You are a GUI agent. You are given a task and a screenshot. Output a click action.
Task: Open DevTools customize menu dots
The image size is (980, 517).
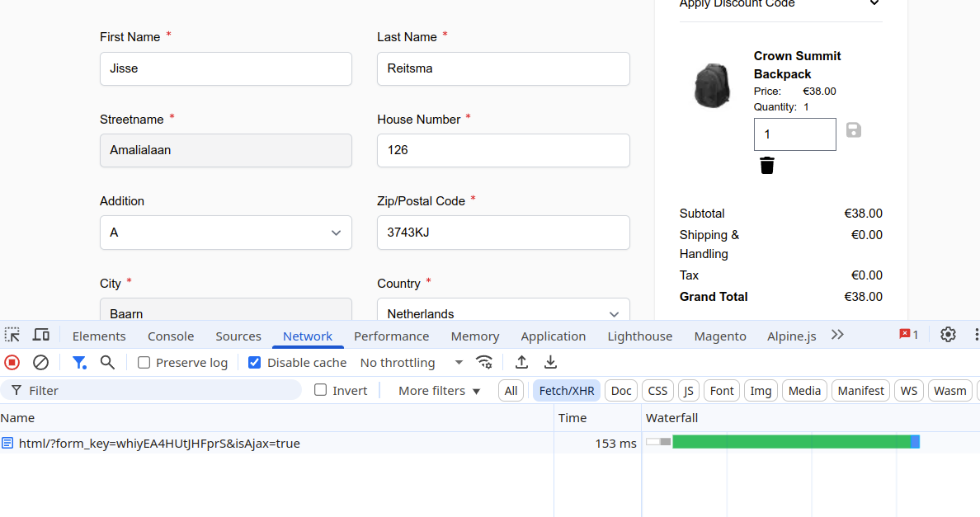point(976,335)
